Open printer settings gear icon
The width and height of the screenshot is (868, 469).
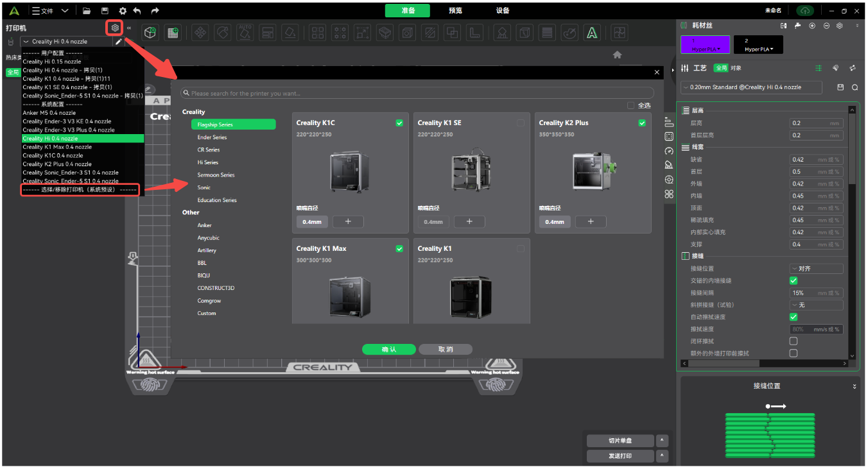114,28
